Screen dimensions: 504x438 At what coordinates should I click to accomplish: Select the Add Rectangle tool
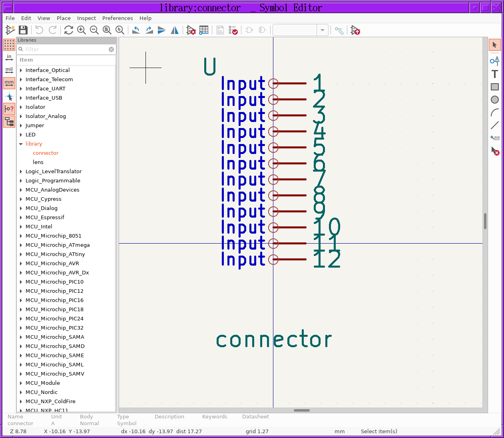[x=495, y=86]
